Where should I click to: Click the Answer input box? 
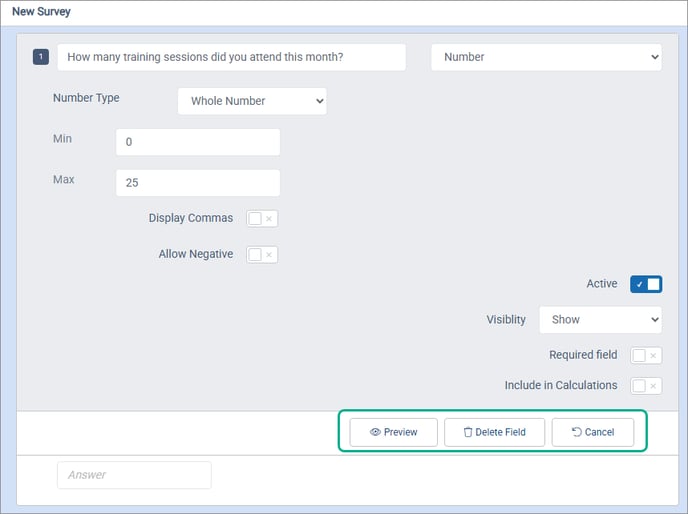tap(134, 475)
